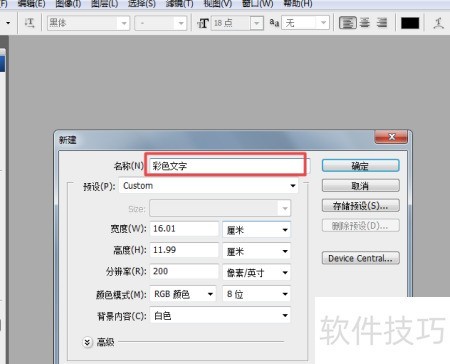
Task: Click the font size T icon
Action: [203, 23]
